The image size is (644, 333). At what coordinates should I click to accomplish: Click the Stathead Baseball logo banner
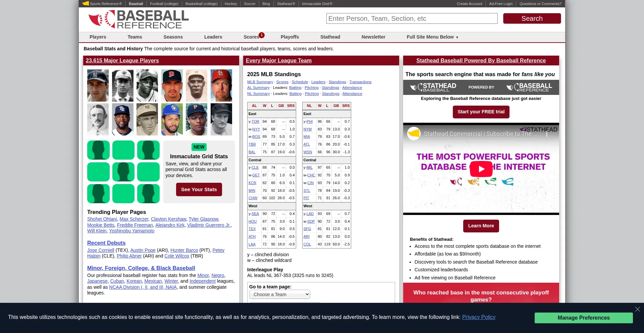(433, 87)
